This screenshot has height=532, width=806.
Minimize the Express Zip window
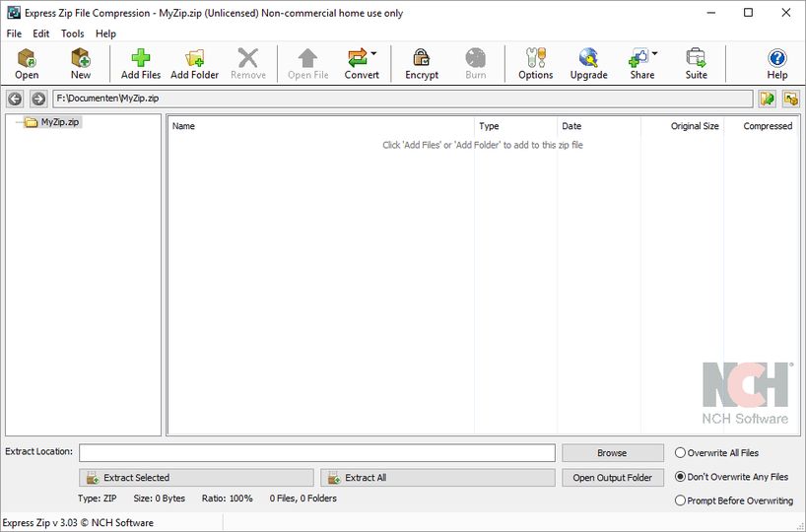(x=710, y=13)
